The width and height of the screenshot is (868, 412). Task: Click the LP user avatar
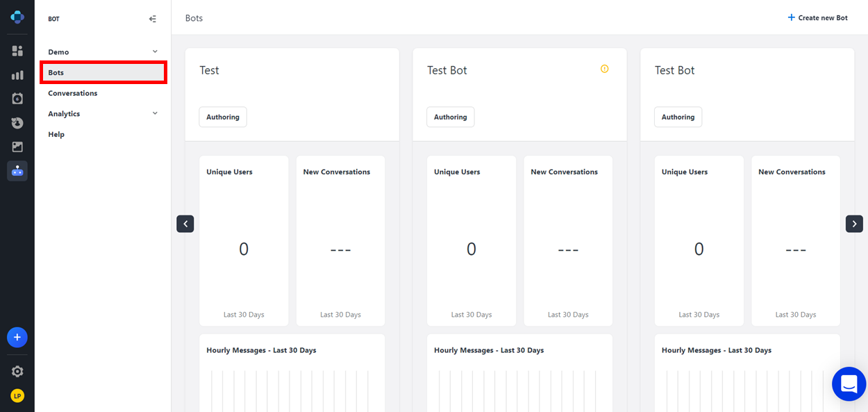(x=17, y=396)
